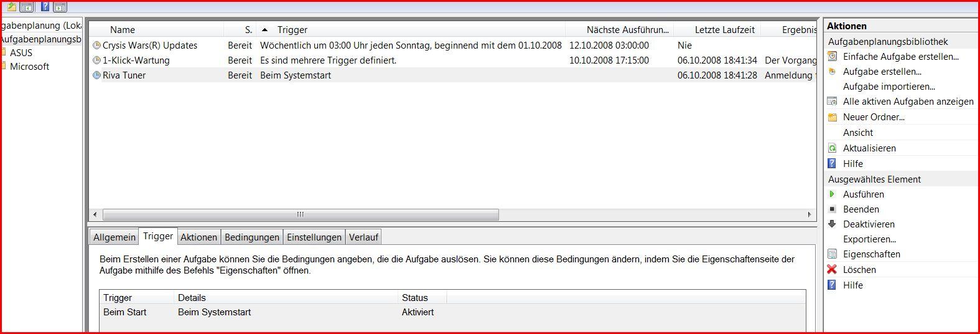
Task: Click the task list scrollbar left arrow
Action: [95, 214]
